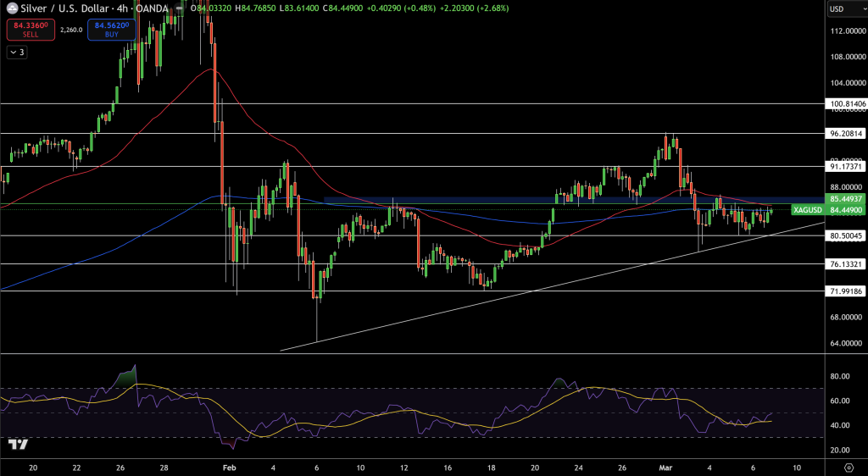Click the green XAGUSD 84.44900 price tag
This screenshot has height=476, width=868.
[828, 210]
